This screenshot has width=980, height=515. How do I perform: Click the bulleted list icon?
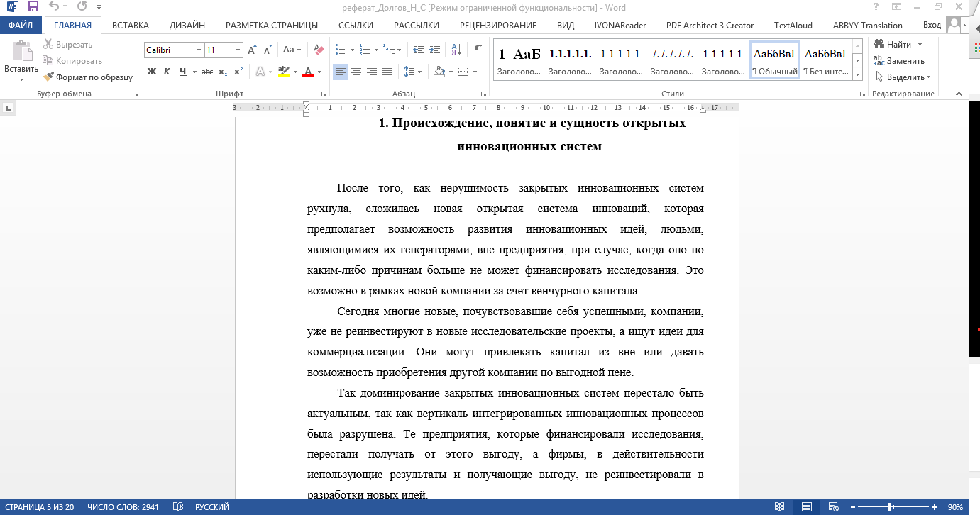340,50
